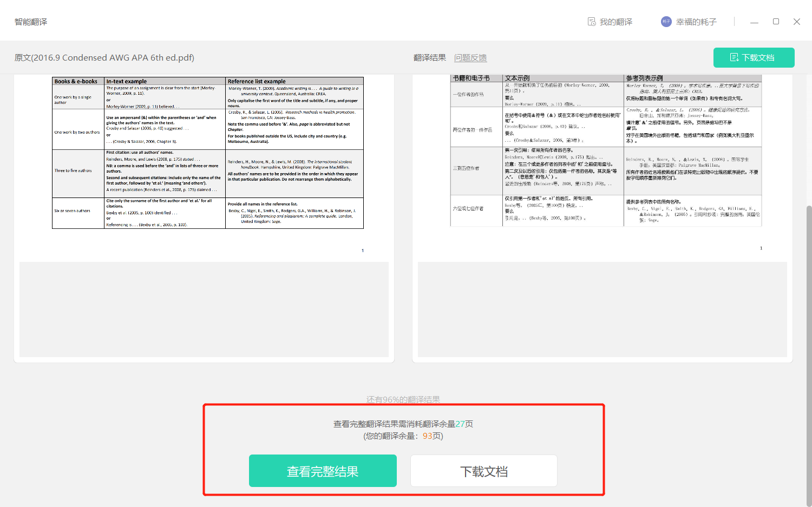Click the bottom 下载文档 button
Image resolution: width=812 pixels, height=507 pixels.
pos(483,471)
